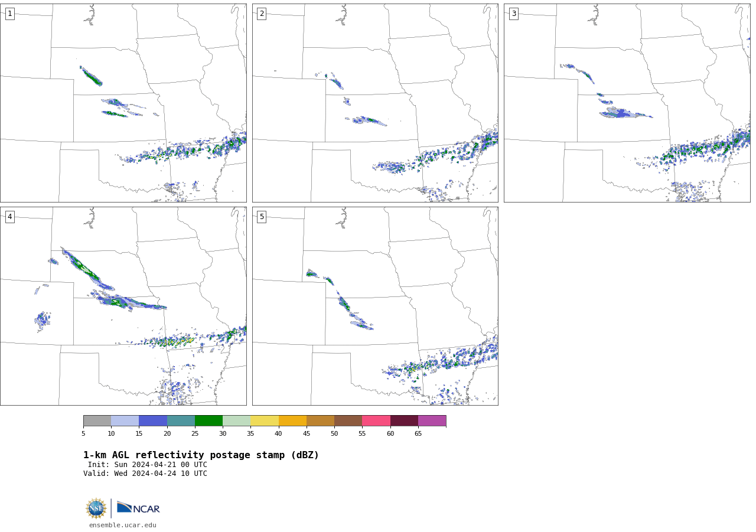The width and height of the screenshot is (756, 532).
Task: Click the 'Valid: Wed 2024-04-24 10 UTC' text
Action: coord(145,474)
